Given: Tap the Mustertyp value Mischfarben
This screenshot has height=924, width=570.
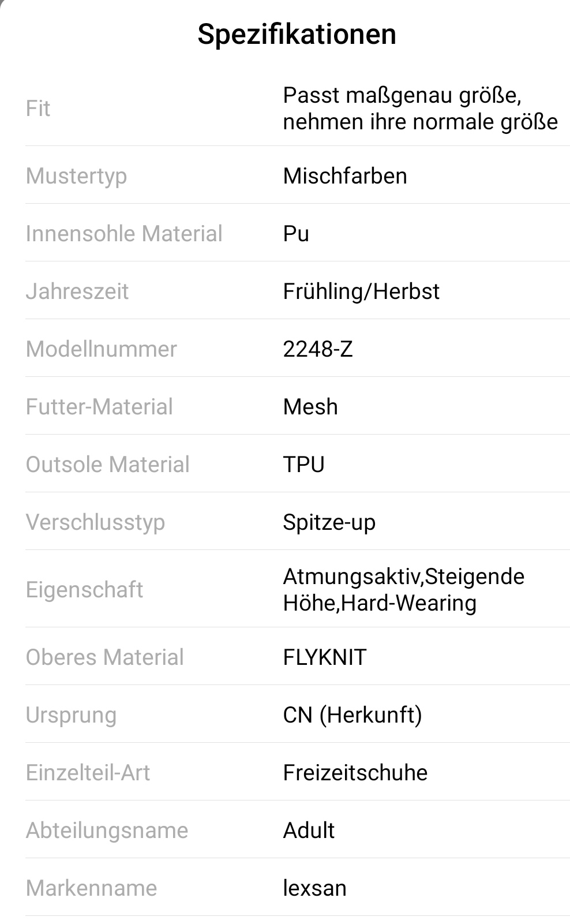Looking at the screenshot, I should pos(344,176).
